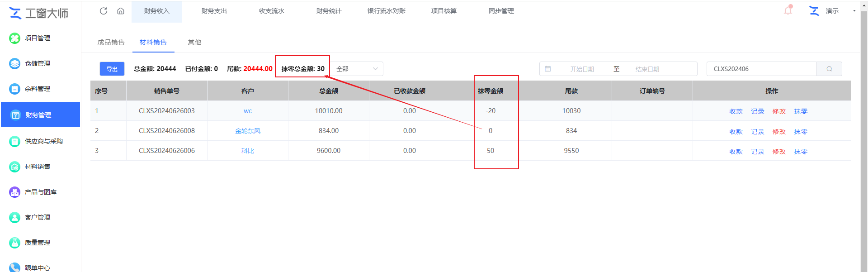Click the refresh icon in top bar
Viewport: 868px width, 272px height.
point(104,11)
